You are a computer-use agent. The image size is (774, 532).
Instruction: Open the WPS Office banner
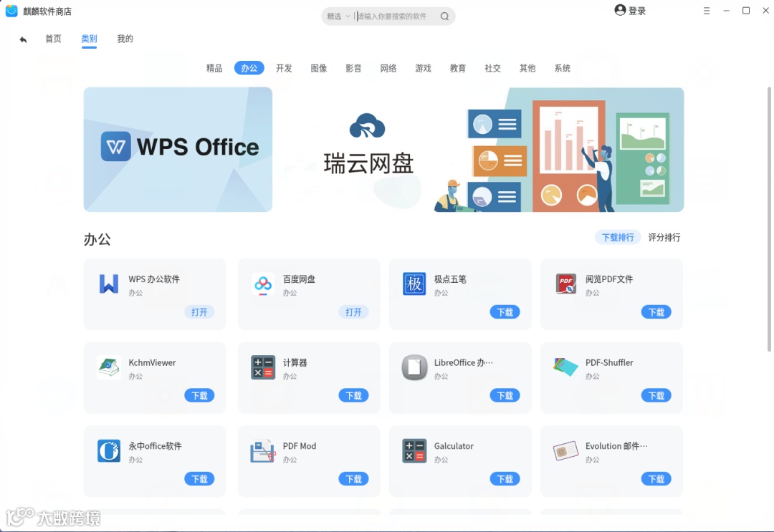[178, 150]
